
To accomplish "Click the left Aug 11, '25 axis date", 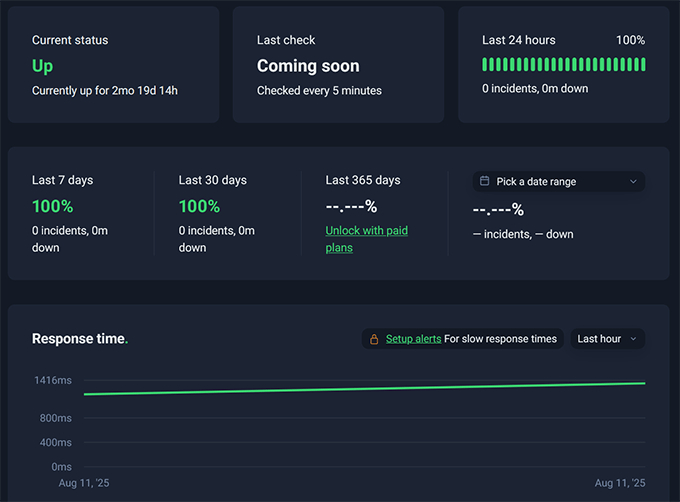I will click(x=86, y=483).
